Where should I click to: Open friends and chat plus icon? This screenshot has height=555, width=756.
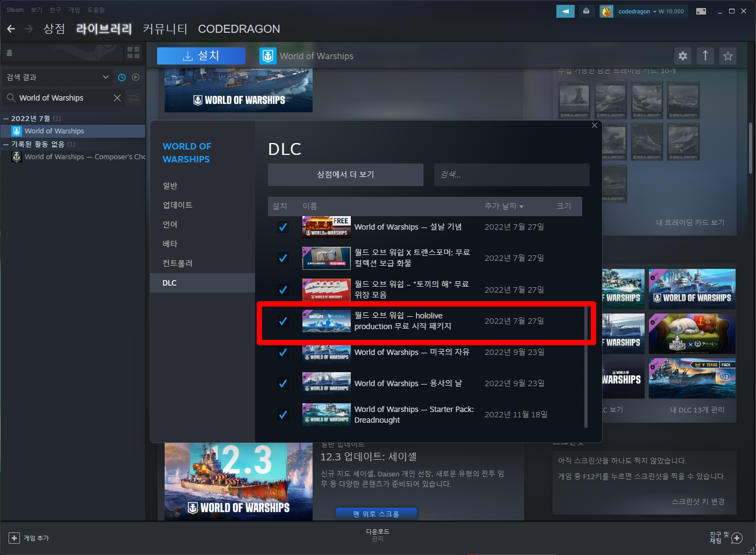(737, 538)
